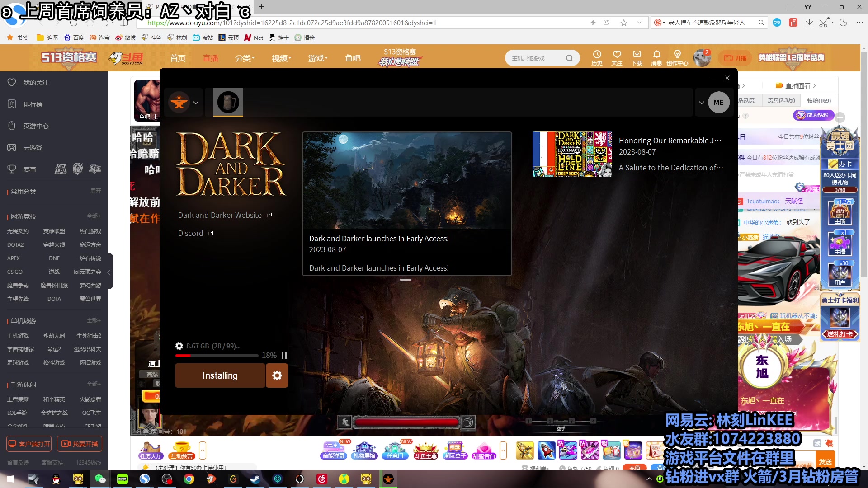This screenshot has height=488, width=868.
Task: Pause the download in progress
Action: coord(284,356)
